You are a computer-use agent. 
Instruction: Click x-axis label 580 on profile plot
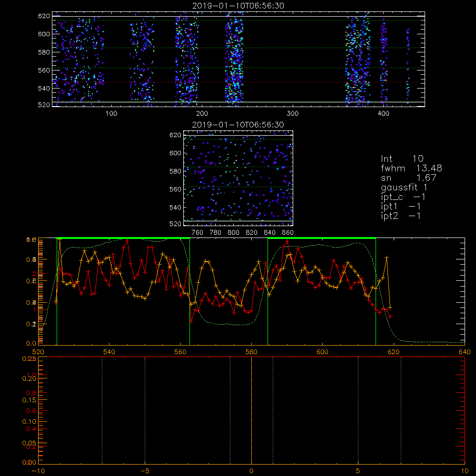coord(251,352)
